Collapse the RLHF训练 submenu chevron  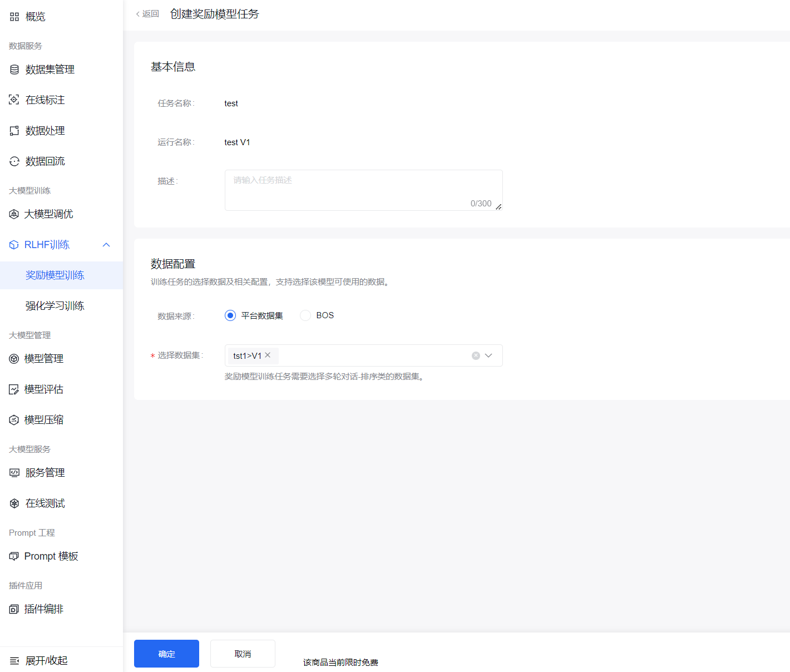click(106, 245)
